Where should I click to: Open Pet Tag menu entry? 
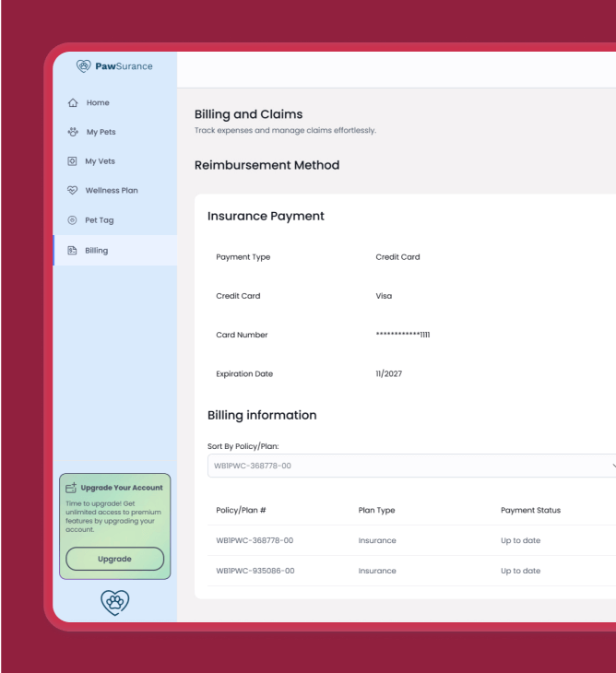click(115, 220)
